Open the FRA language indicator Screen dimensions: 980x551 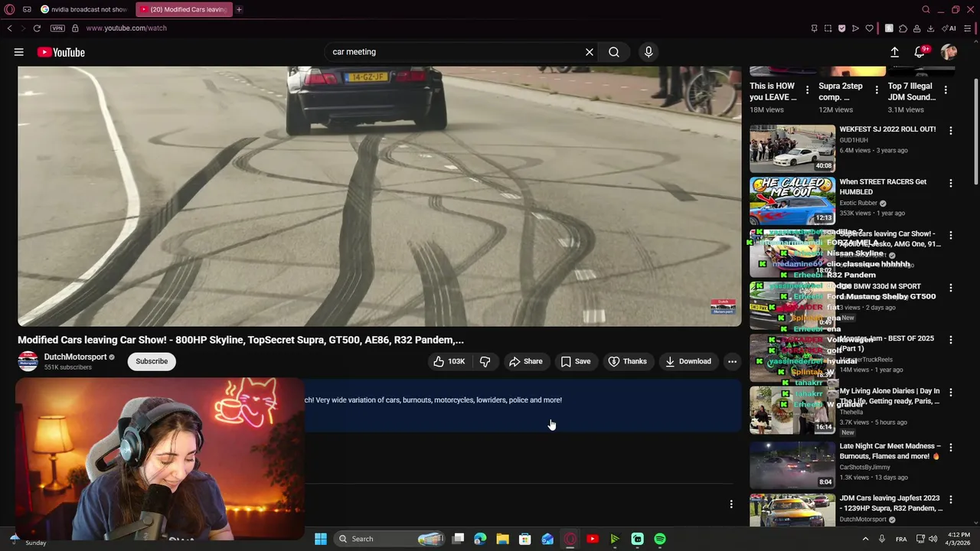pos(901,539)
